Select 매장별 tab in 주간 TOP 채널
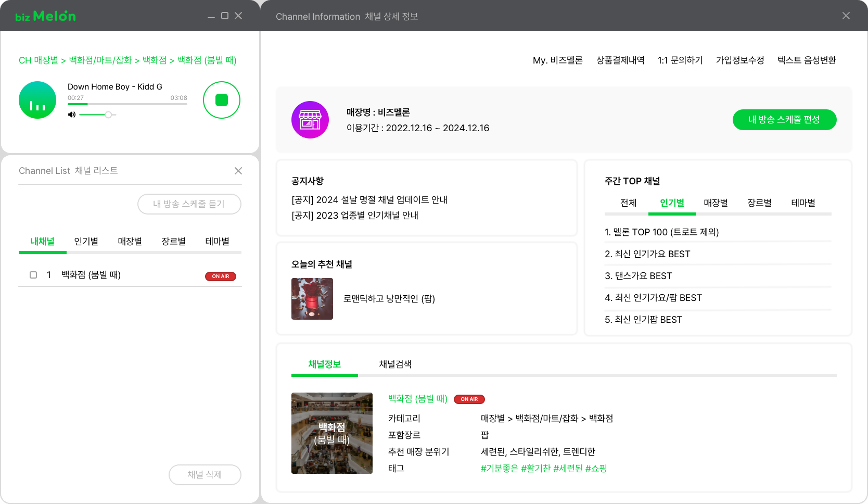868x504 pixels. click(716, 203)
